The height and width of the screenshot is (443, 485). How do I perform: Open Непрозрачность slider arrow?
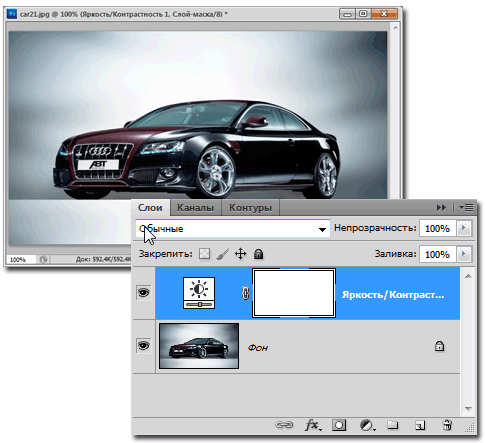click(x=463, y=228)
